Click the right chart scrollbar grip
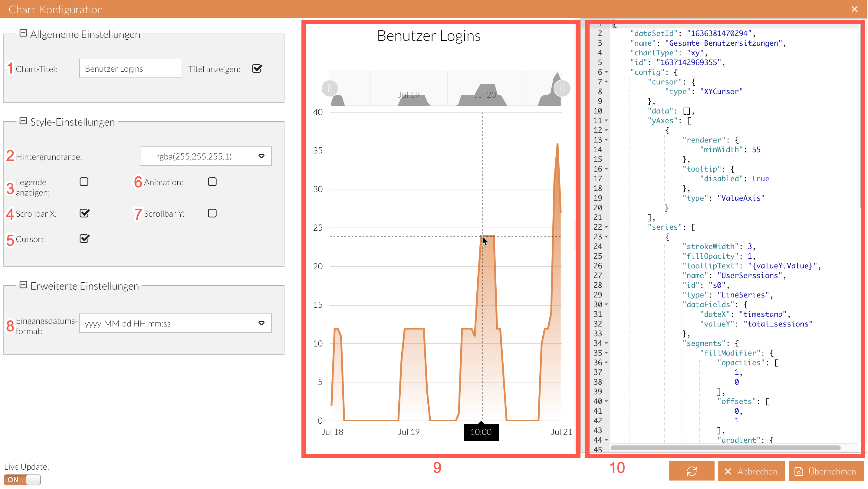868x489 pixels. 562,88
